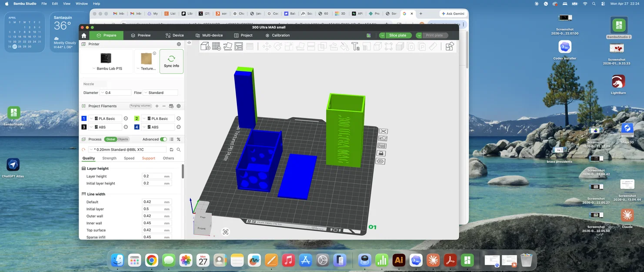This screenshot has height=272, width=644.
Task: Open the Multi-device tab
Action: tap(209, 35)
